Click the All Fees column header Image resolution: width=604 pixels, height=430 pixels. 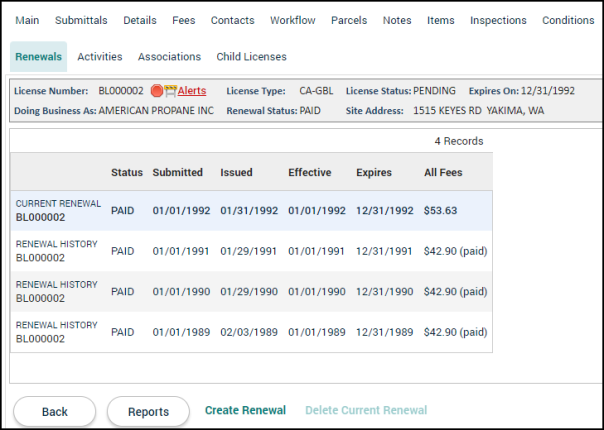(443, 172)
